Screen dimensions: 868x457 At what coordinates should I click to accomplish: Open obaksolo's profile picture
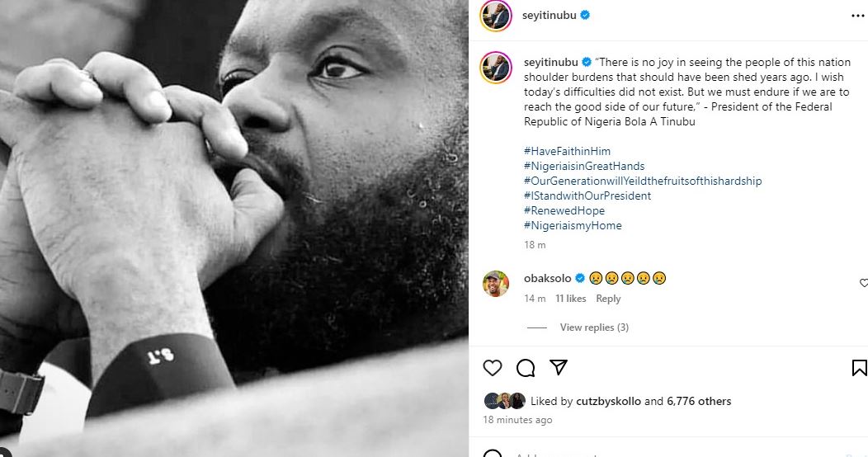(x=496, y=283)
